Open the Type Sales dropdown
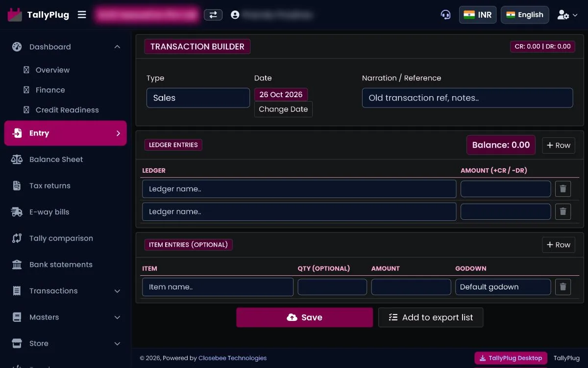This screenshot has width=588, height=368. pyautogui.click(x=198, y=98)
